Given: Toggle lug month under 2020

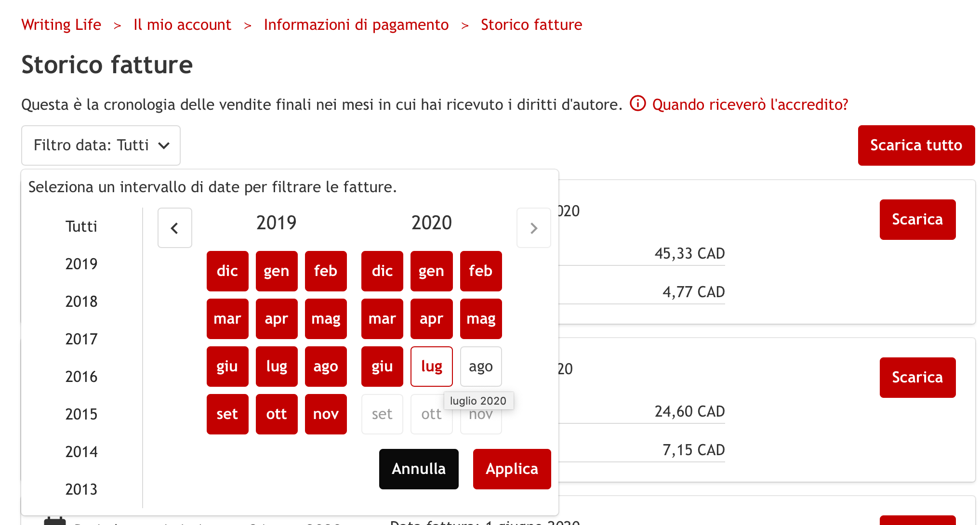Looking at the screenshot, I should [x=431, y=367].
